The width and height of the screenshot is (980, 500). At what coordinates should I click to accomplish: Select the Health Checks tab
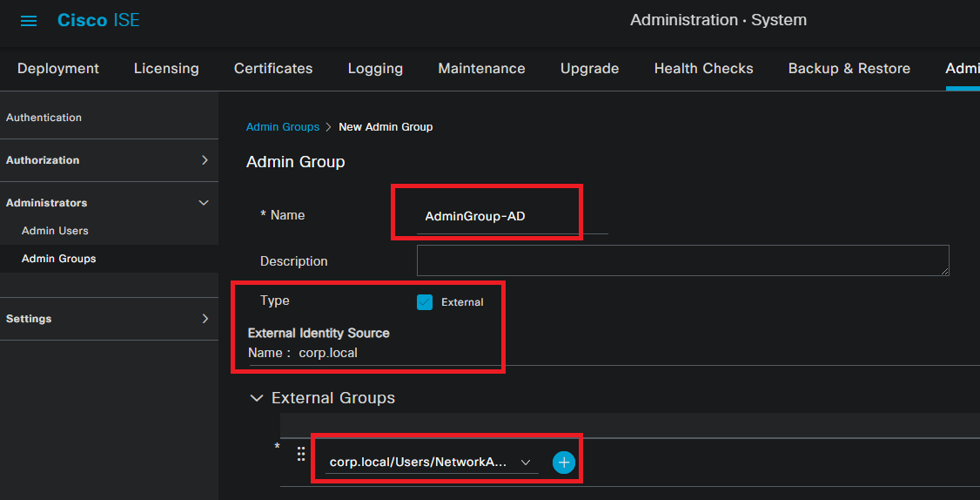pos(704,68)
